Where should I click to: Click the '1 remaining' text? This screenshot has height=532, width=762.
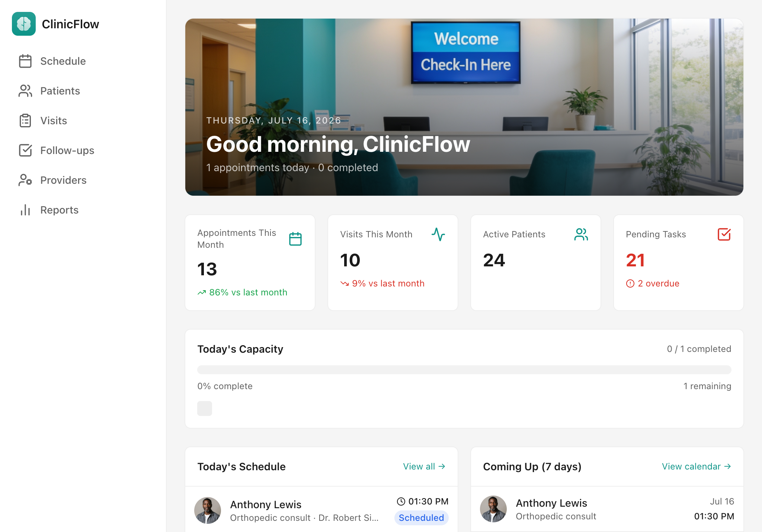707,386
